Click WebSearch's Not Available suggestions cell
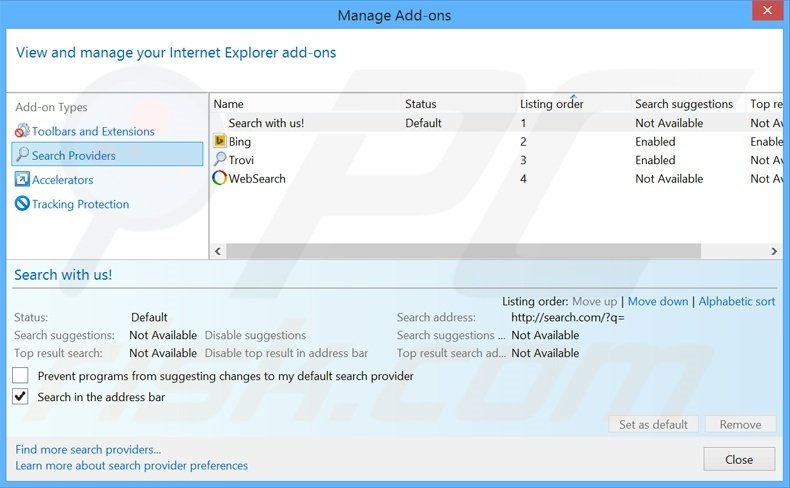The height and width of the screenshot is (488, 790). point(669,178)
